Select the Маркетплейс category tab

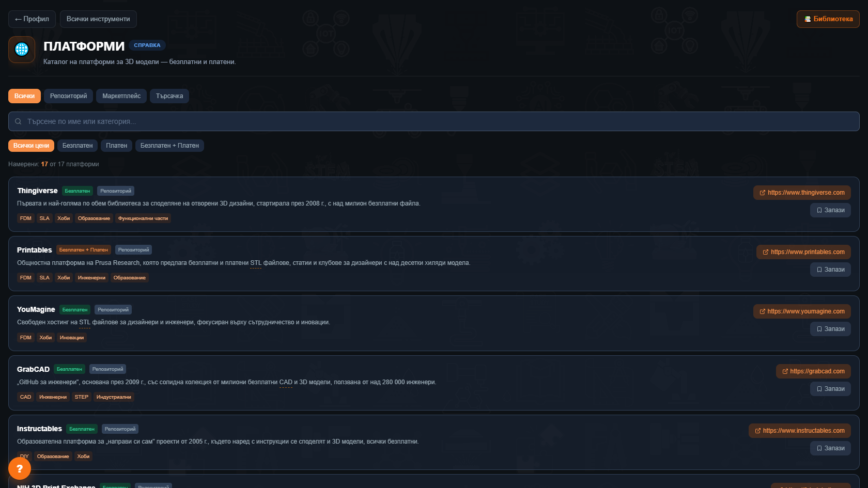click(121, 96)
